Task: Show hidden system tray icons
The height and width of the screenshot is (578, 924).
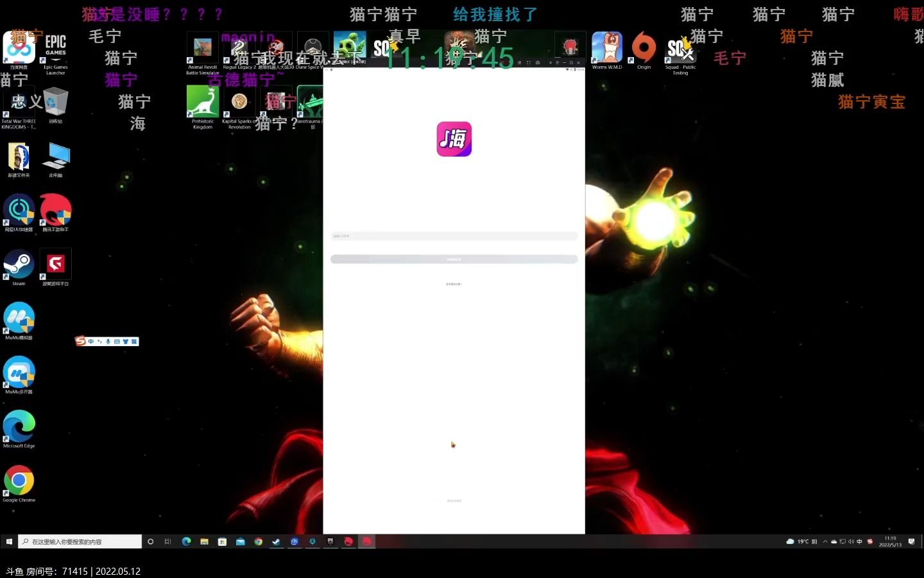Action: tap(825, 541)
